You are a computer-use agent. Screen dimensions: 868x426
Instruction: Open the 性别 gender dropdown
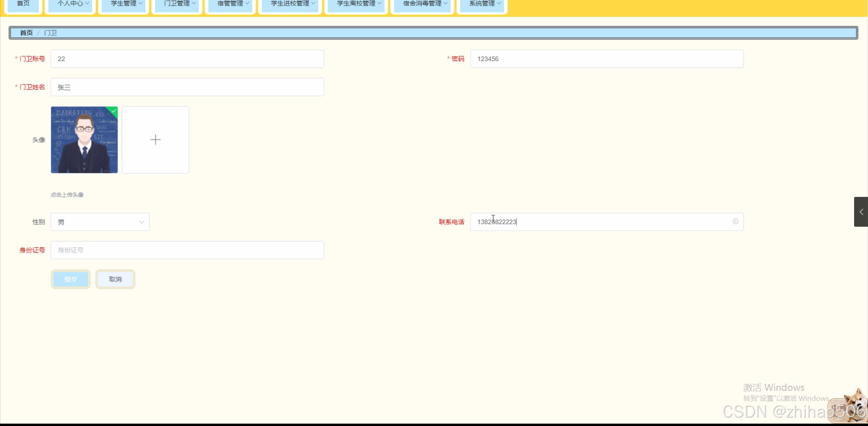click(100, 222)
